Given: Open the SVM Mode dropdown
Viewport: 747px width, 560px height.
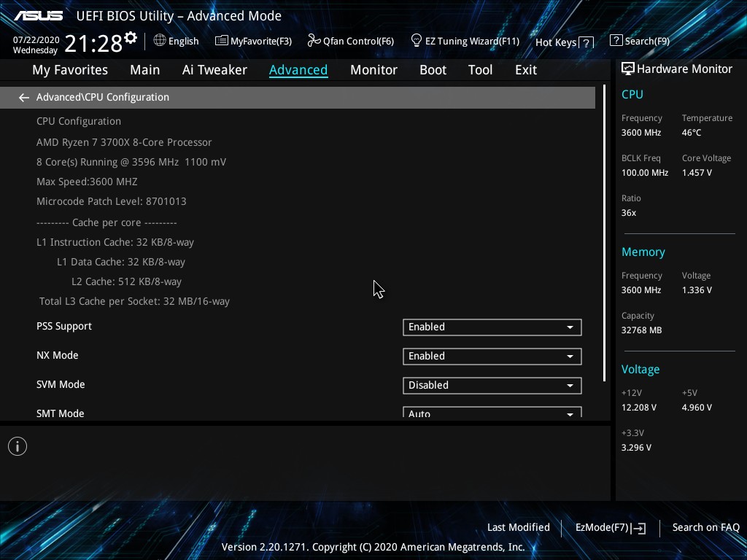Looking at the screenshot, I should click(492, 386).
